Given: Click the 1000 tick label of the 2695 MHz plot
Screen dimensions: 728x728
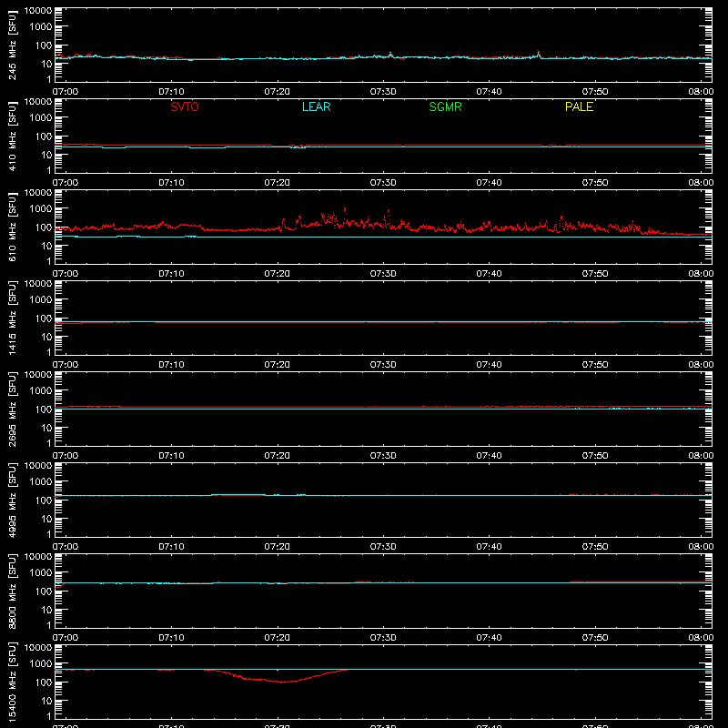Looking at the screenshot, I should [x=41, y=391].
